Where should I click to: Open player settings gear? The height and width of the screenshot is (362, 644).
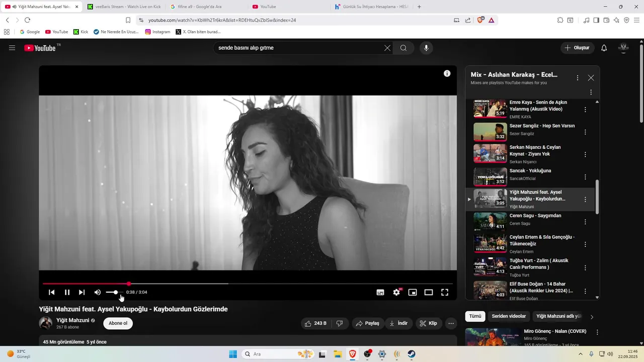396,292
